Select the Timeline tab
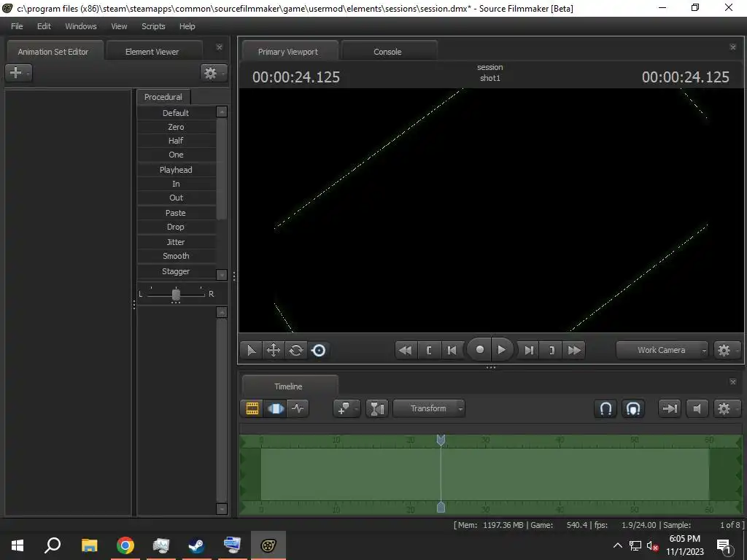 288,386
